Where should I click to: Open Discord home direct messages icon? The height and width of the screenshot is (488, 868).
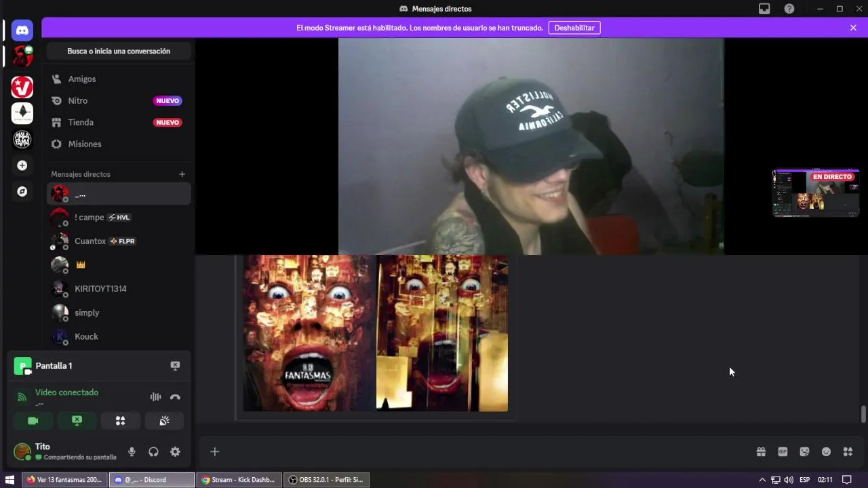pos(22,30)
